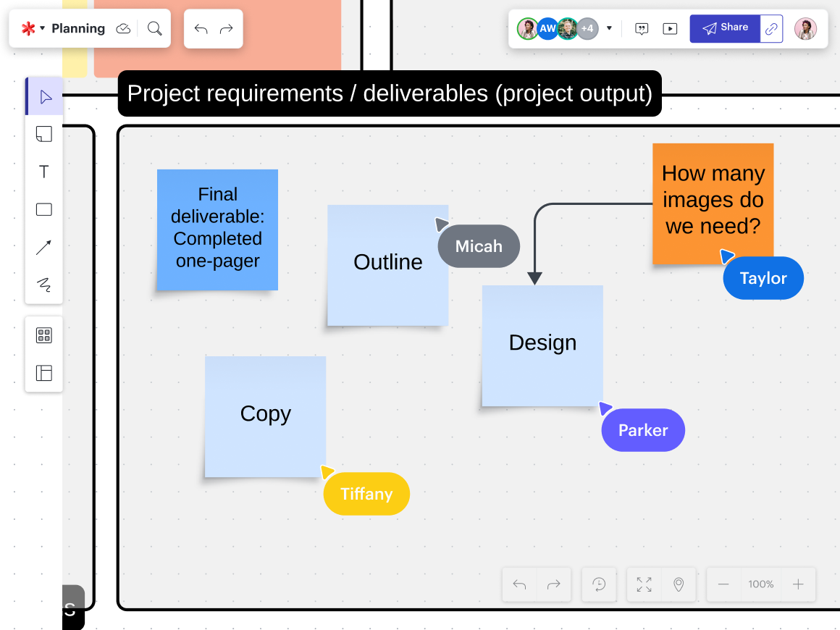Toggle fullscreen expand view
This screenshot has width=840, height=630.
pos(644,584)
